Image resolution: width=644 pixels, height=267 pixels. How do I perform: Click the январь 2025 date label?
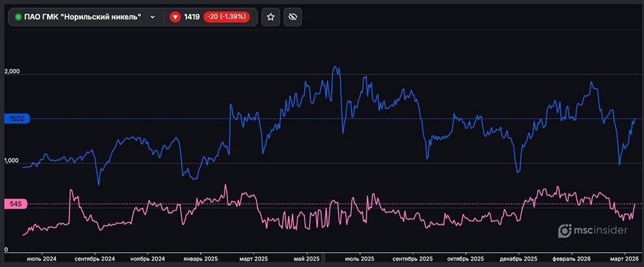point(202,259)
